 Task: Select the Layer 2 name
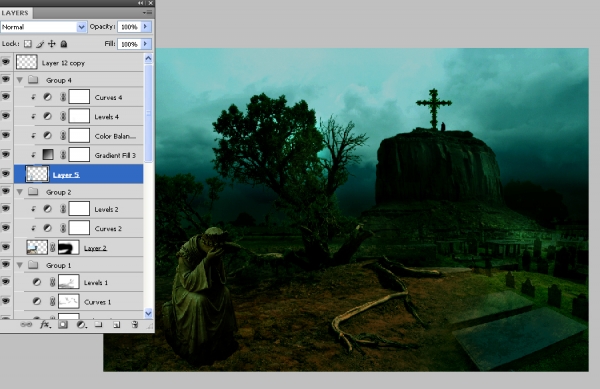tap(95, 248)
